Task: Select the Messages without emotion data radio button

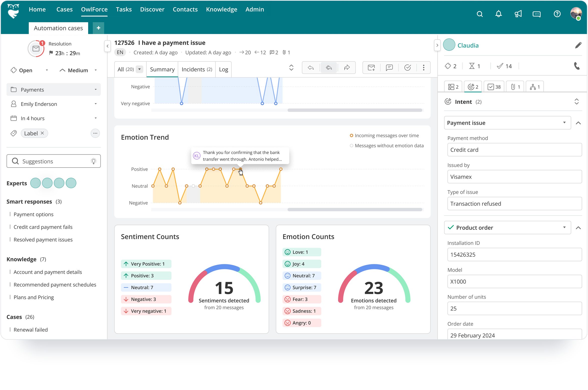Action: click(352, 145)
